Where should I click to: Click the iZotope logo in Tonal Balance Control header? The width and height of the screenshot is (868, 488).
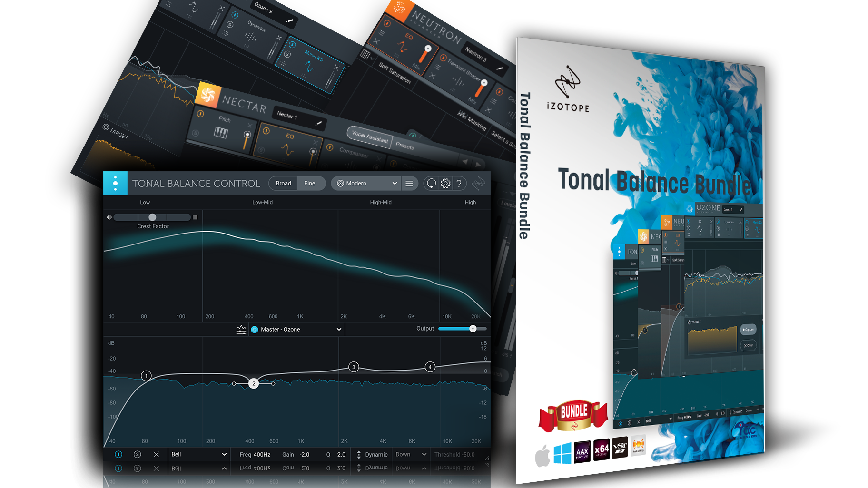(479, 183)
